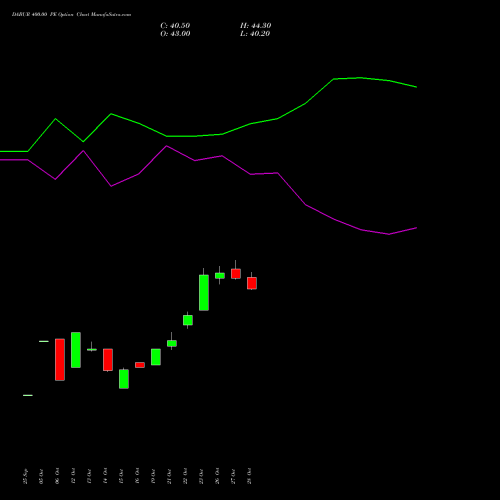Select the doji candle above 13 Oct
Viewport: 500px width, 500px height.
click(x=92, y=349)
